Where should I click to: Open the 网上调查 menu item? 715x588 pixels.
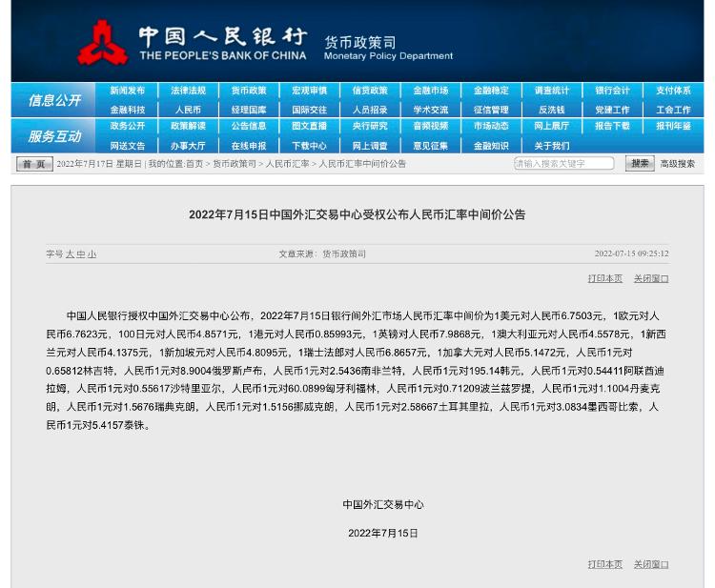tap(370, 146)
